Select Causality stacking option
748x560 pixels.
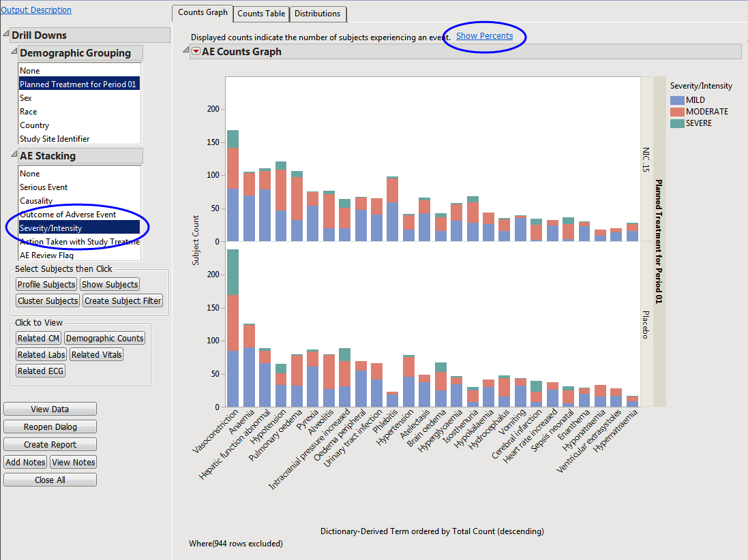[x=36, y=201]
